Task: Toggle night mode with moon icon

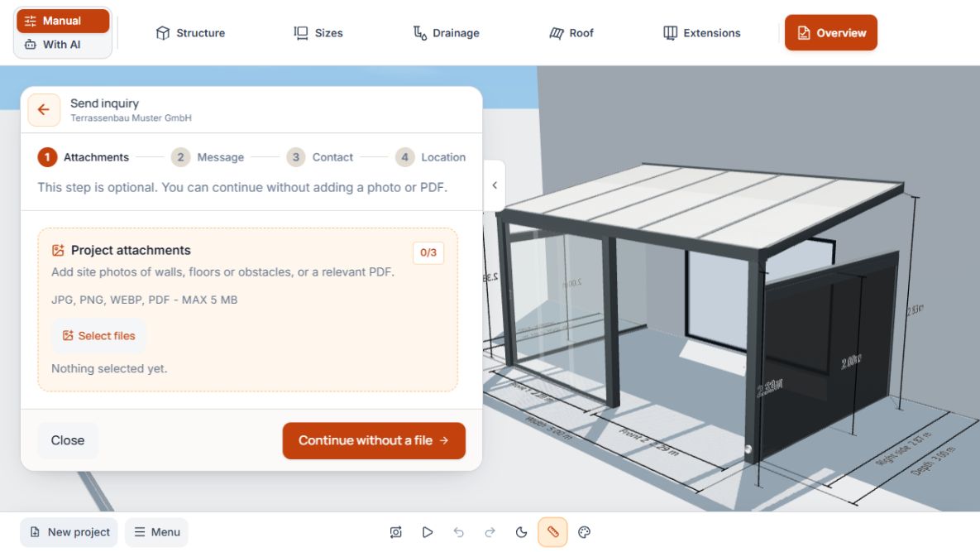Action: click(x=521, y=533)
